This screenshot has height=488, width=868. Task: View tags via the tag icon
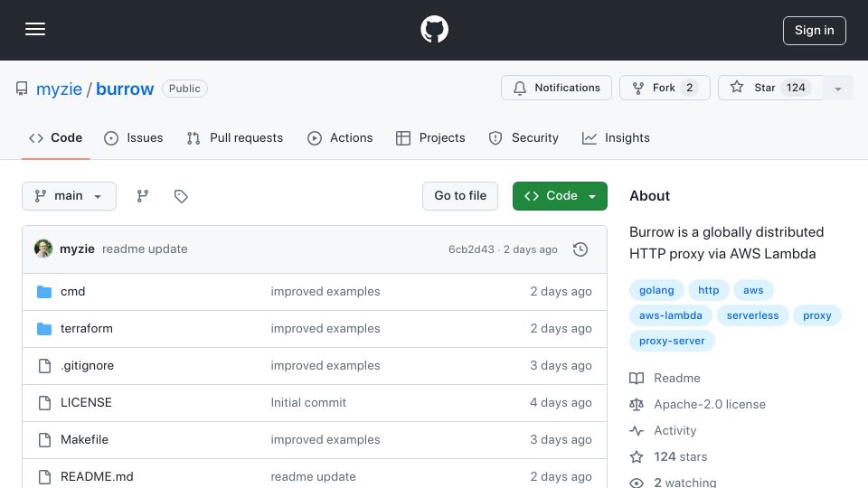181,196
